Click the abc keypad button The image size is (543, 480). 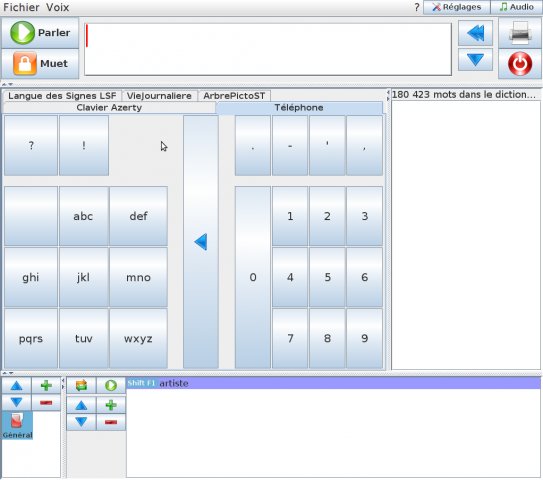(x=83, y=216)
